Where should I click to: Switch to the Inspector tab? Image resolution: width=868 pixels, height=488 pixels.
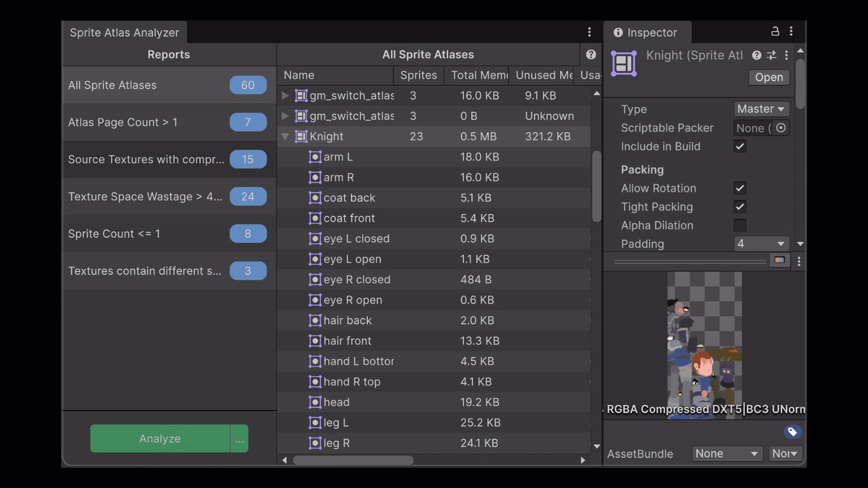click(646, 33)
